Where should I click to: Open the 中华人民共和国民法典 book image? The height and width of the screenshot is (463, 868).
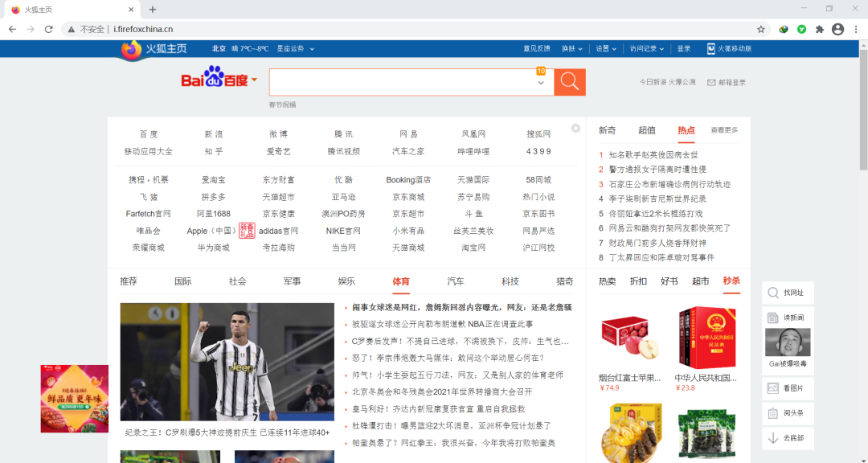707,338
